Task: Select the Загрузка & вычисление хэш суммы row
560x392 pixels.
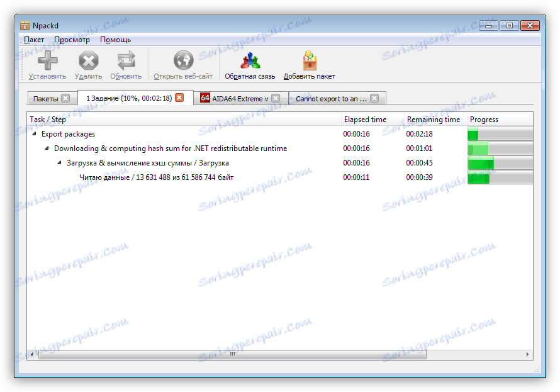Action: coord(279,163)
